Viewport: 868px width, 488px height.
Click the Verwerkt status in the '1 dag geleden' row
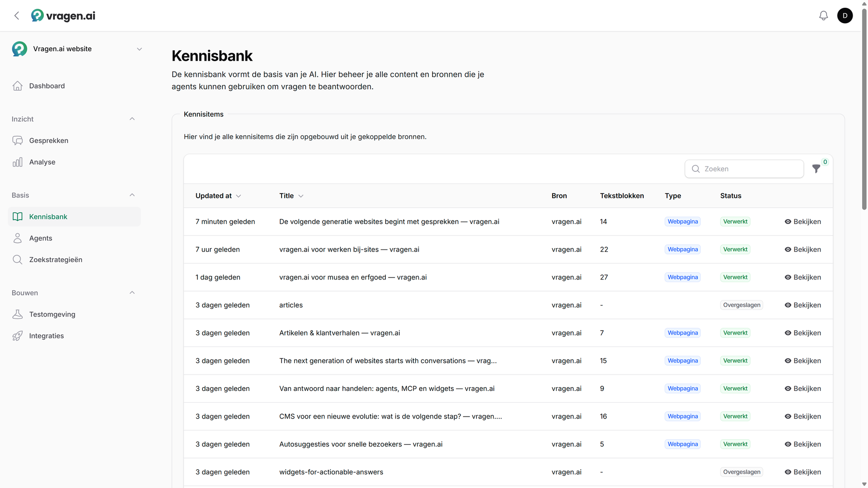pyautogui.click(x=735, y=278)
